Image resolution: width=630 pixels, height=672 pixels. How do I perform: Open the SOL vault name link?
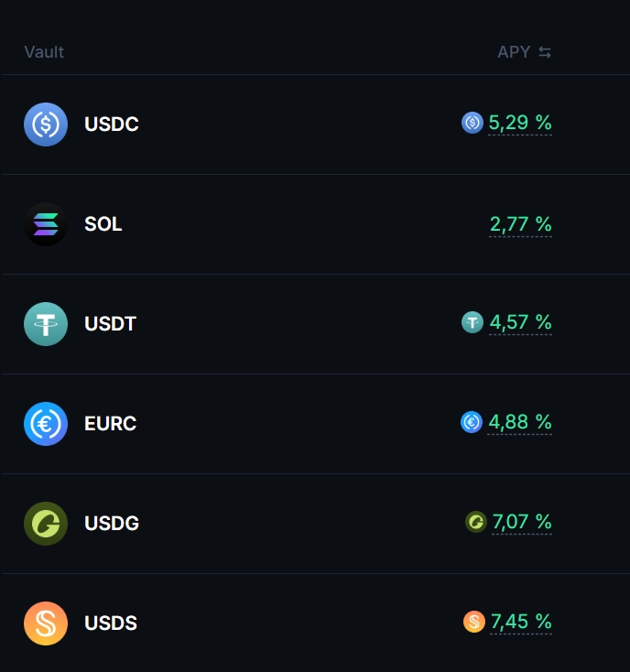coord(103,224)
